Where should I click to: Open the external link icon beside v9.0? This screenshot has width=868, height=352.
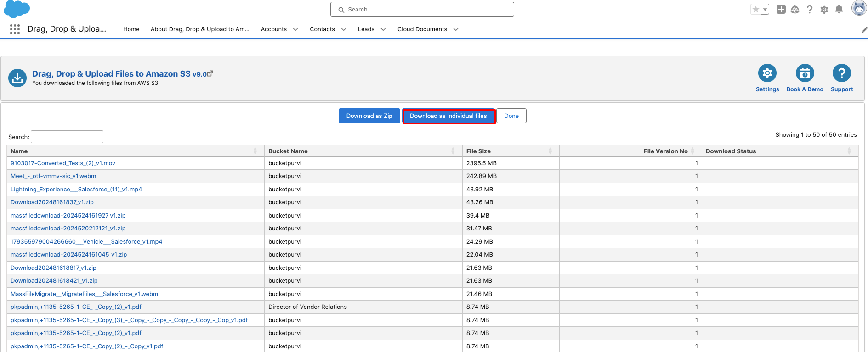(x=210, y=73)
